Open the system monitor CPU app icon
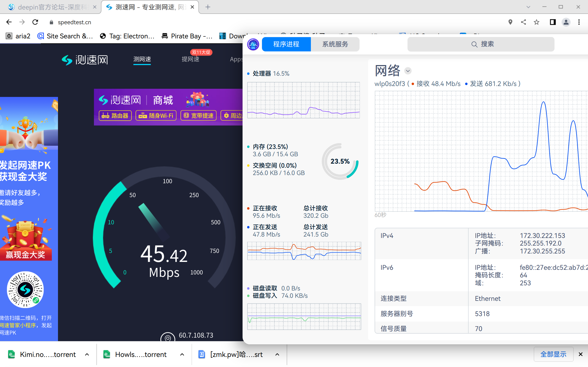This screenshot has height=367, width=588. tap(253, 44)
